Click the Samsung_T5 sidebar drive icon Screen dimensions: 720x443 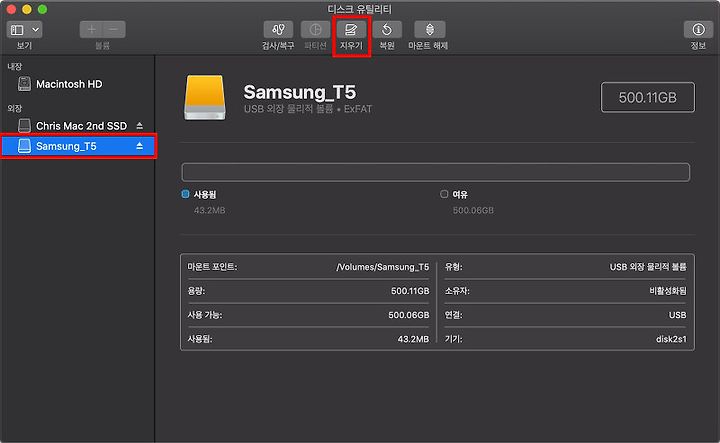click(x=24, y=146)
